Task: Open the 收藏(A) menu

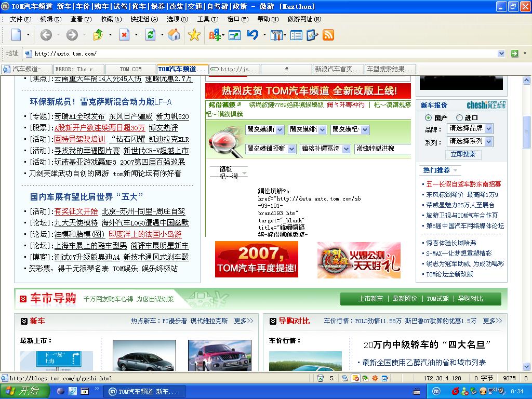Action: (x=111, y=19)
